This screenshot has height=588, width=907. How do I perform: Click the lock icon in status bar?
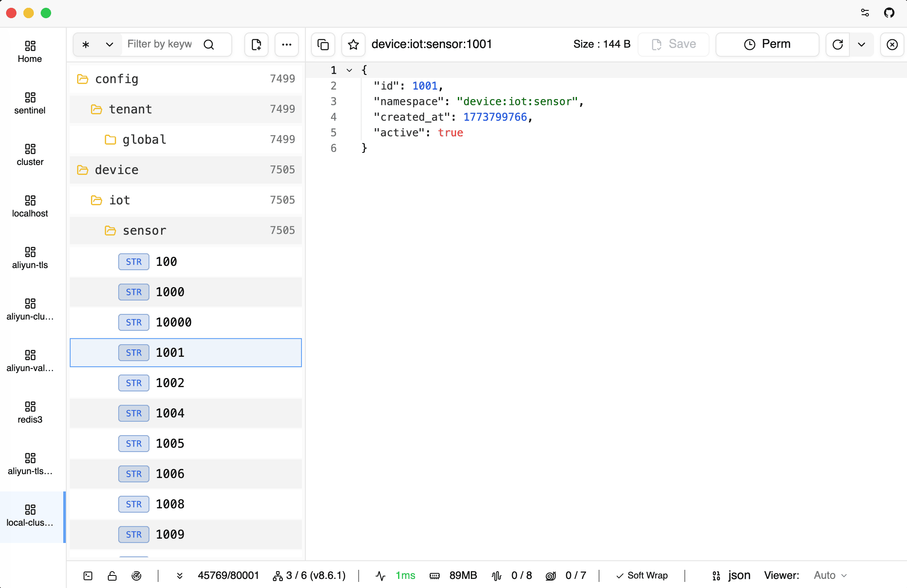coord(112,575)
